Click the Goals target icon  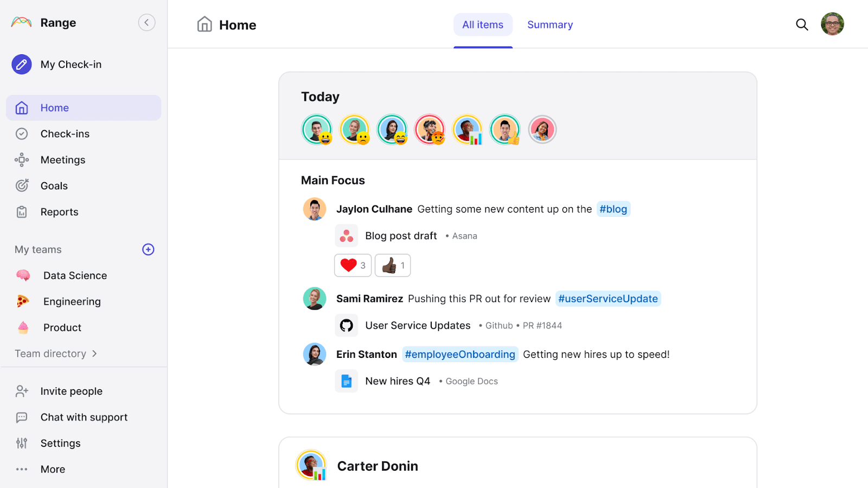click(x=22, y=186)
